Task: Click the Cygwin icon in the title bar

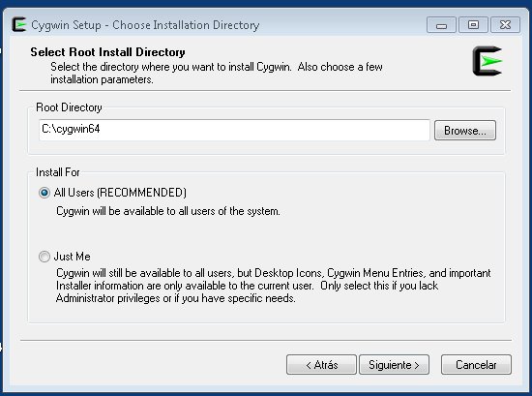Action: click(19, 25)
